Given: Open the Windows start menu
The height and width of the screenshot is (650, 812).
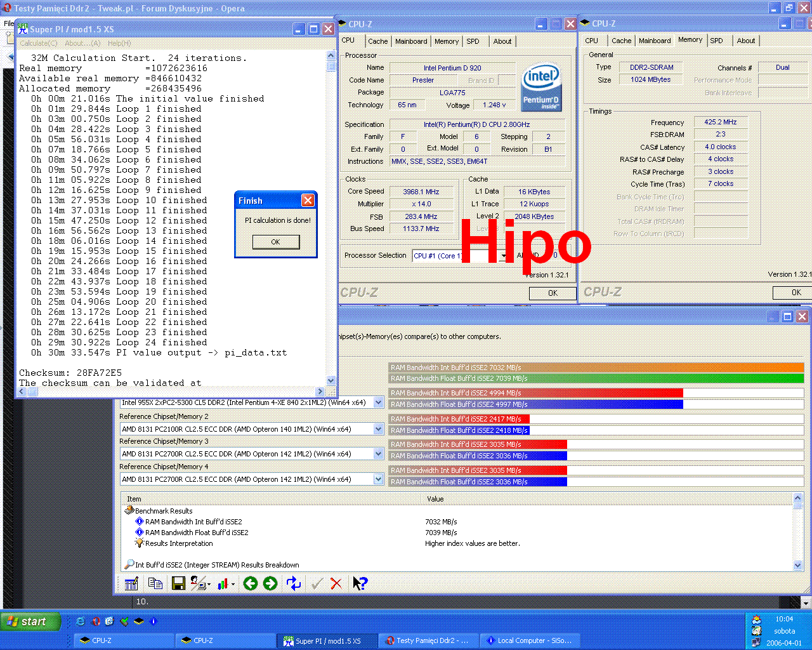Looking at the screenshot, I should click(x=30, y=621).
